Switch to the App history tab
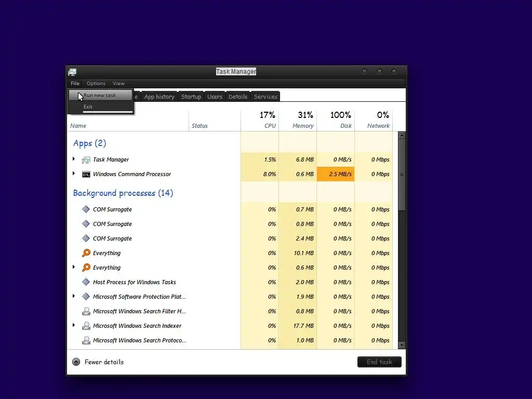 (159, 97)
